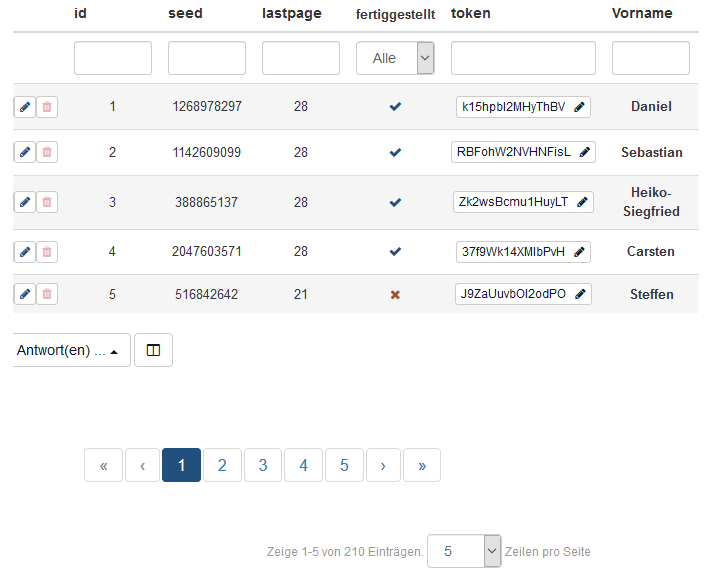The height and width of the screenshot is (576, 722).
Task: Delete response row 5 via trash icon
Action: coord(47,294)
